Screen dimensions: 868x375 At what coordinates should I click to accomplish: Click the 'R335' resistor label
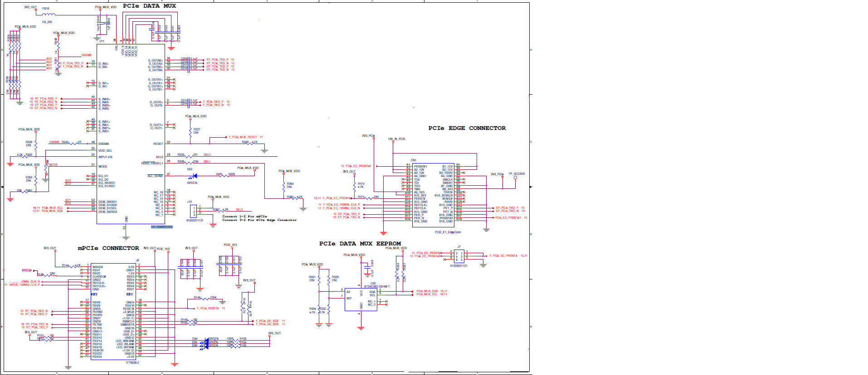coord(232,174)
